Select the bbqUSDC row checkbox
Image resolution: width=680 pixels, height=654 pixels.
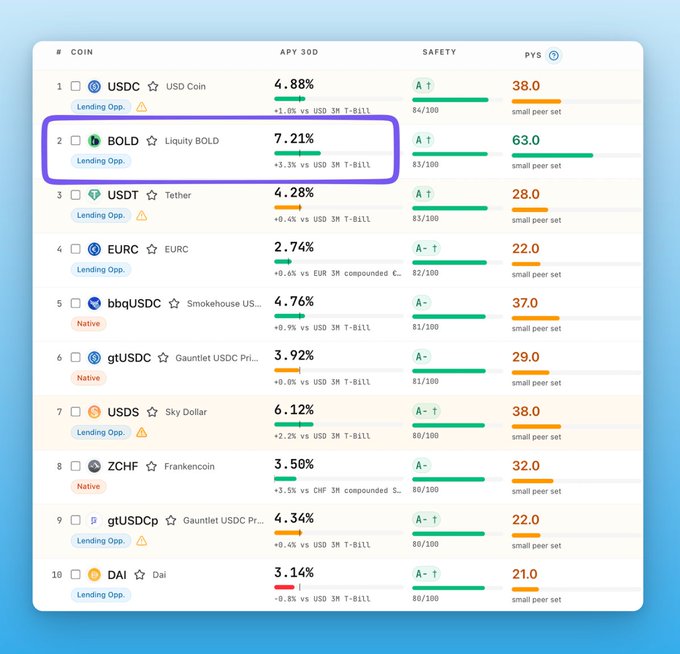coord(75,303)
